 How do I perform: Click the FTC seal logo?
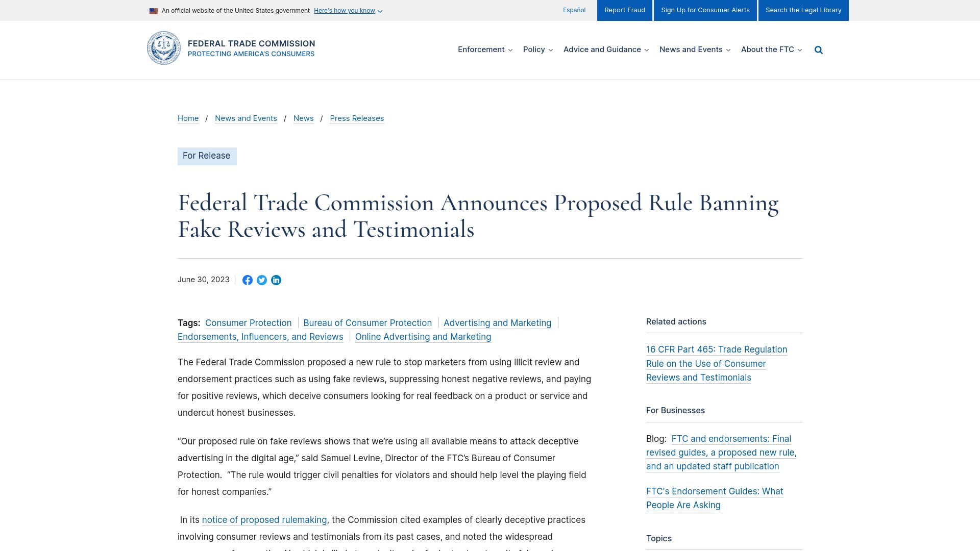[x=164, y=48]
